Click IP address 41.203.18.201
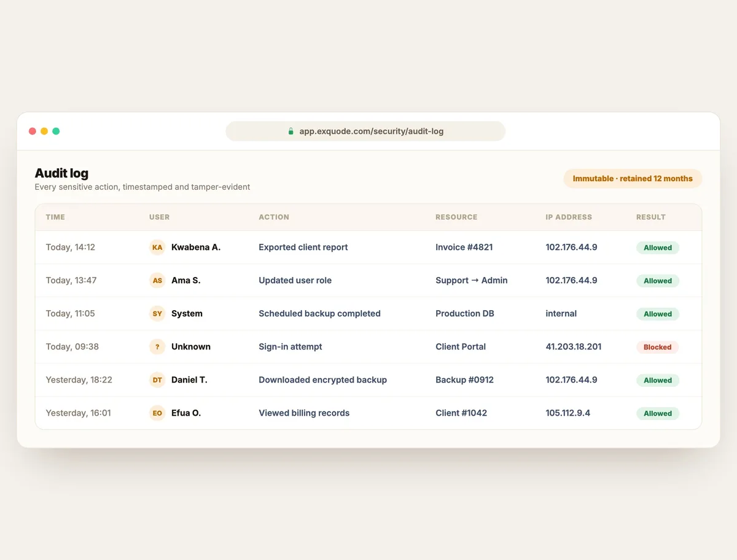Image resolution: width=737 pixels, height=560 pixels. [x=574, y=347]
